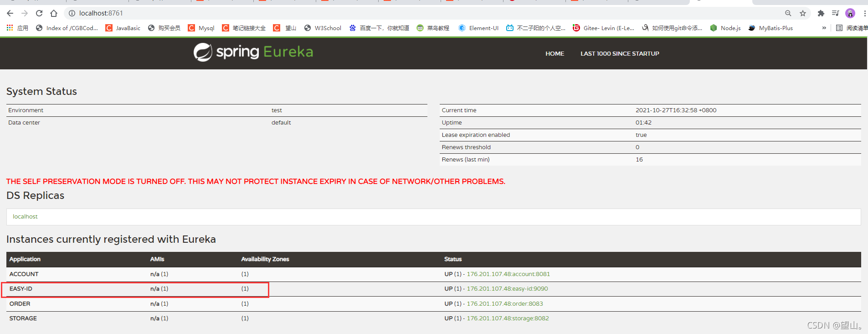Open the 应用 apps grid bookmark

tap(17, 28)
